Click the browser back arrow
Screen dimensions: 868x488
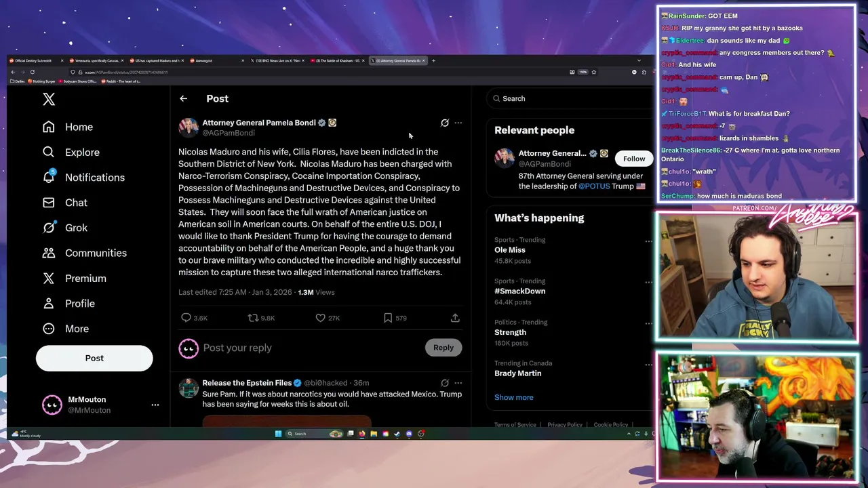coord(13,72)
